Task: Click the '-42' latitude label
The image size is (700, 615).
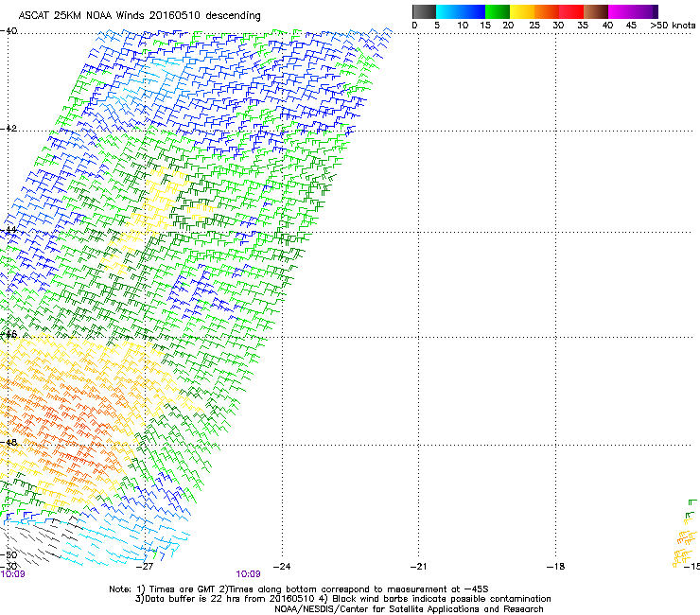Action: [x=9, y=128]
